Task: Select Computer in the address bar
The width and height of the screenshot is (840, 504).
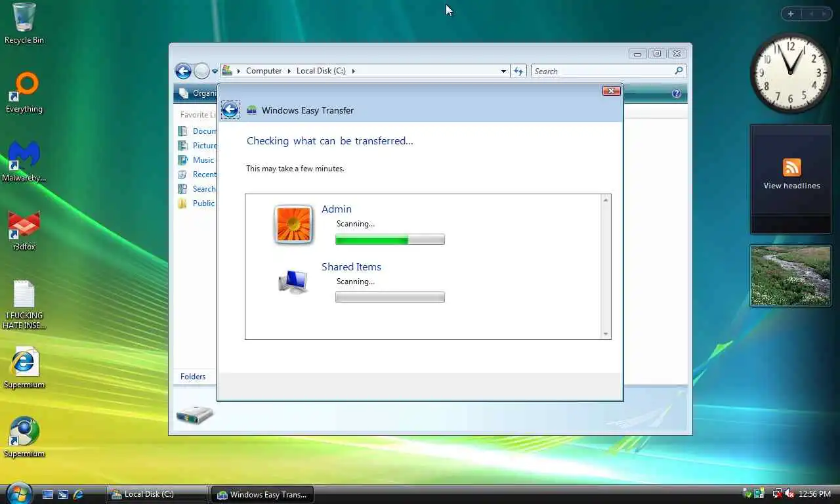Action: click(264, 71)
